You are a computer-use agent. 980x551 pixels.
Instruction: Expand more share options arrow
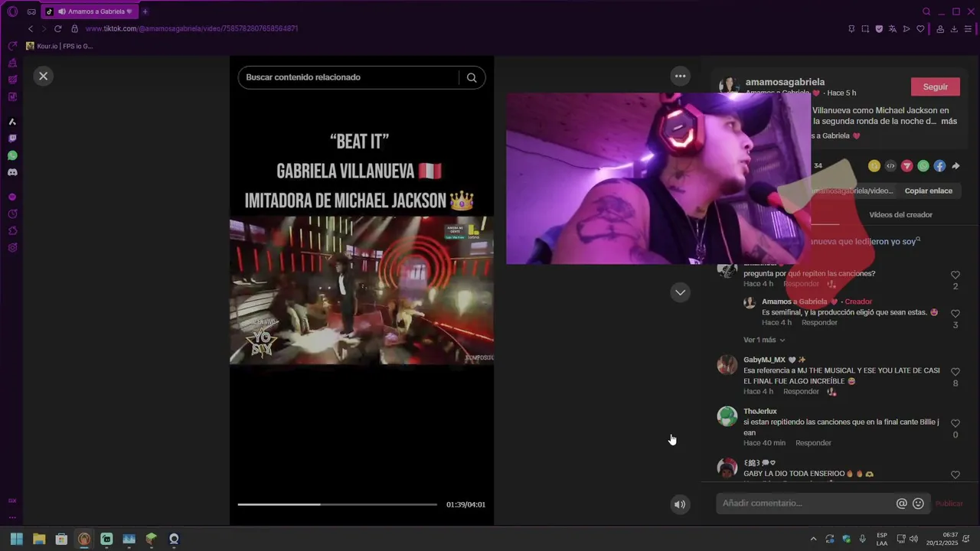point(955,166)
